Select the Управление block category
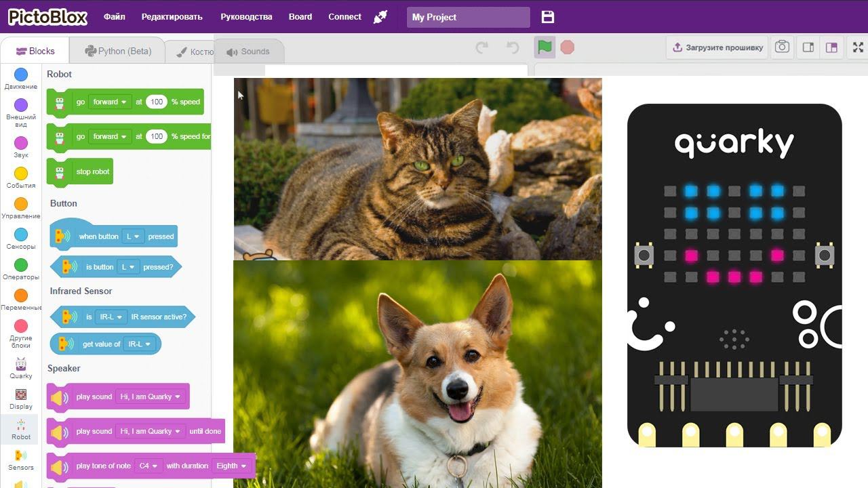 (x=21, y=208)
